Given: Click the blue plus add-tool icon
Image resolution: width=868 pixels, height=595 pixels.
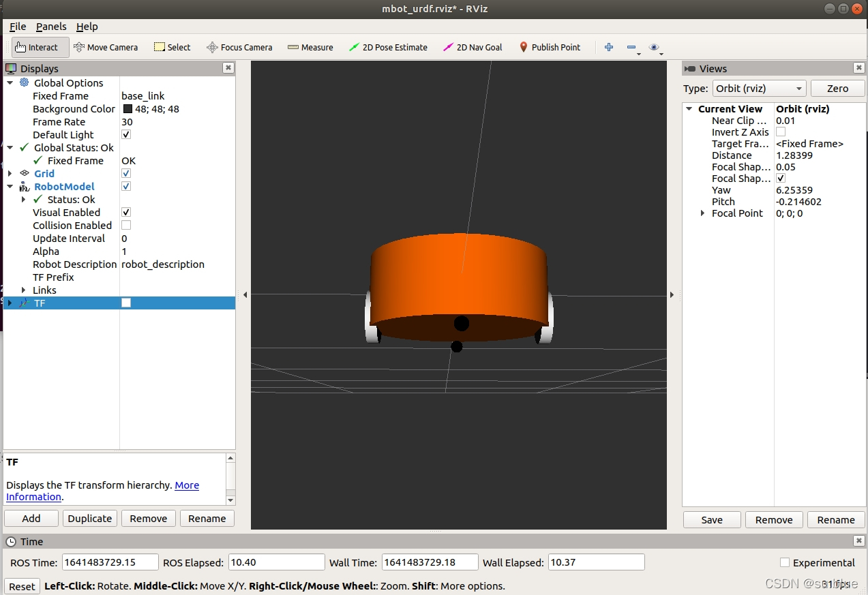Looking at the screenshot, I should [x=609, y=47].
